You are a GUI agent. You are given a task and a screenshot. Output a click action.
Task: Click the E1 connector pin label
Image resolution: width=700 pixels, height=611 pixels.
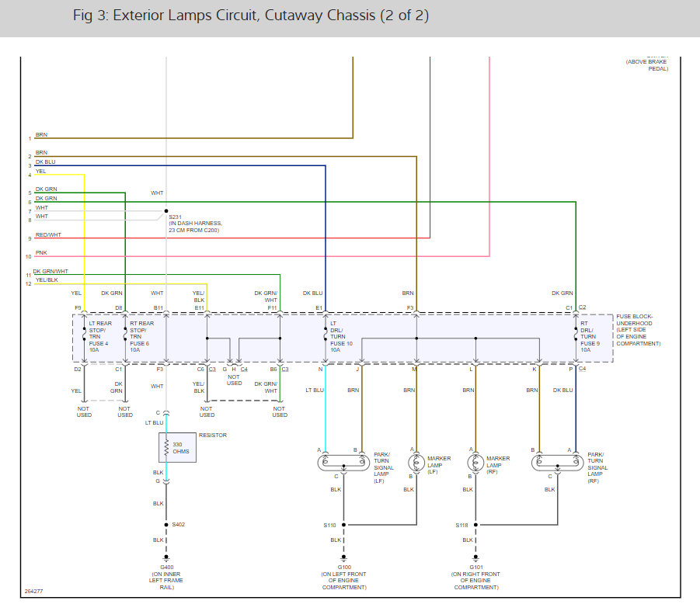click(x=319, y=307)
